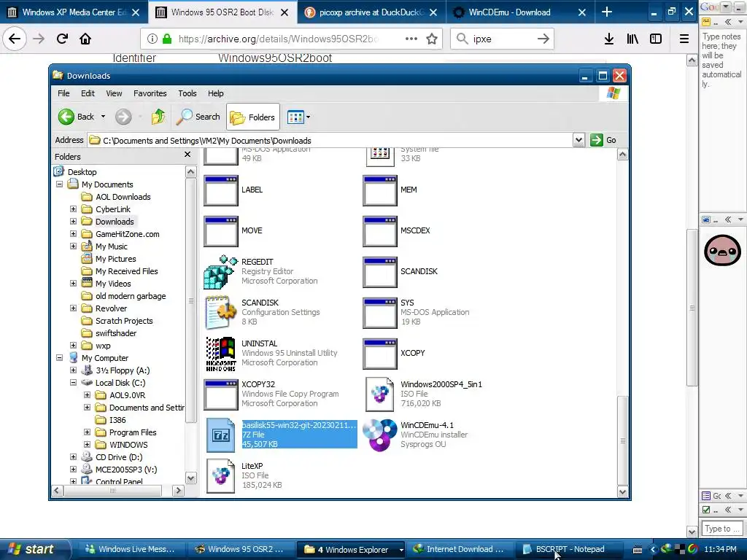The width and height of the screenshot is (747, 560).
Task: Toggle the Firefox sidebar icon
Action: [656, 39]
